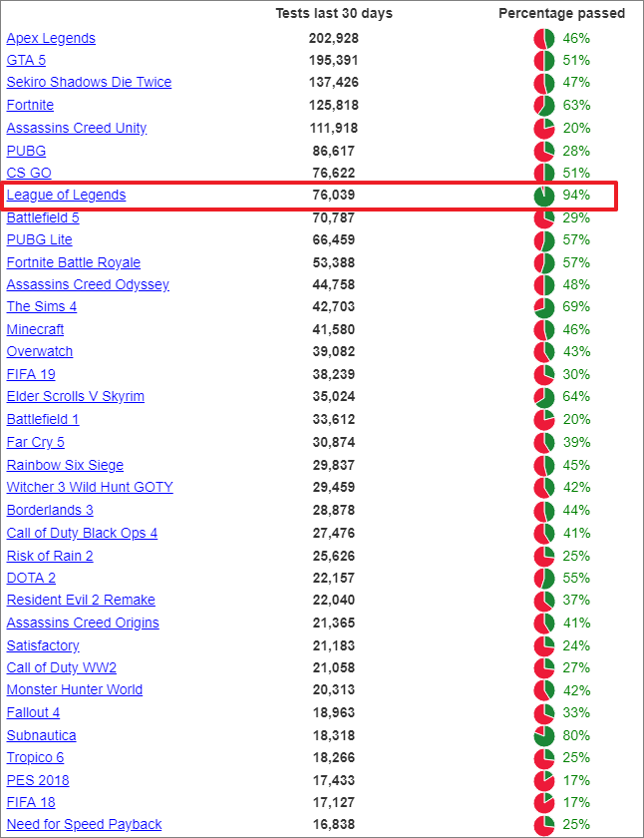Click DOTA 2 pie chart icon
This screenshot has width=644, height=838.
pos(544,579)
